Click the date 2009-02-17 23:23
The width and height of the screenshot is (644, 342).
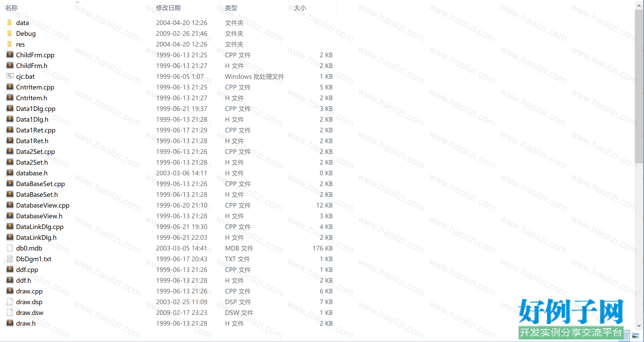[x=182, y=313]
